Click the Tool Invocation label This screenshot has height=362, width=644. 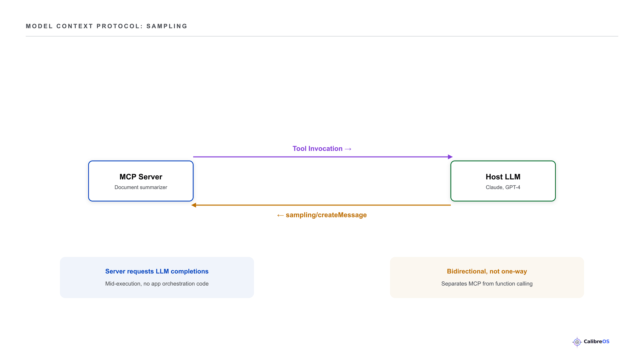(x=322, y=149)
